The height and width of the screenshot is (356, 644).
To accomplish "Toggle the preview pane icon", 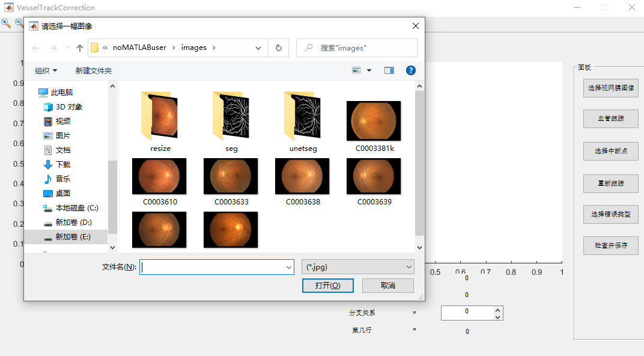I will (389, 70).
